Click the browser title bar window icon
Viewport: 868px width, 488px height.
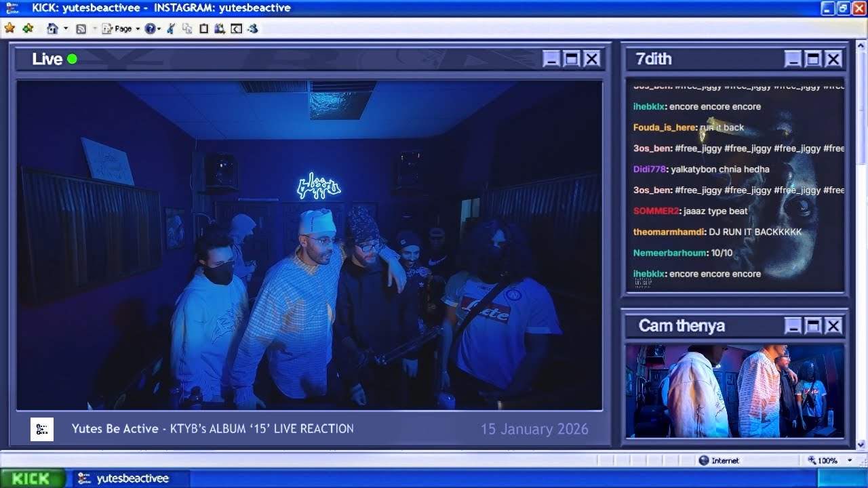(x=12, y=8)
